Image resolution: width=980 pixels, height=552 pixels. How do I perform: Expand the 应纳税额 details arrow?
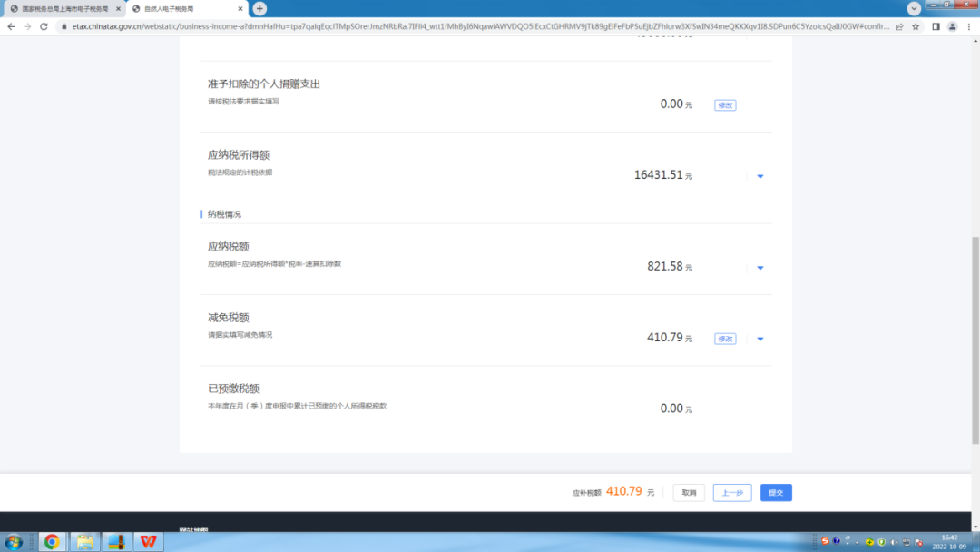pyautogui.click(x=760, y=268)
